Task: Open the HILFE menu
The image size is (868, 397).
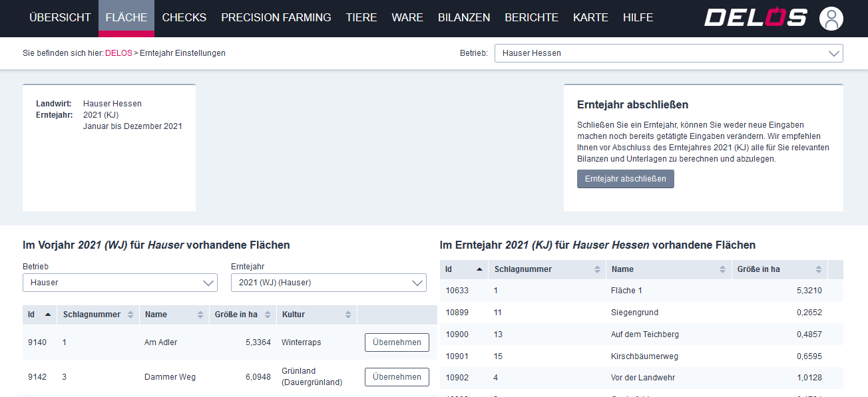Action: pos(638,18)
